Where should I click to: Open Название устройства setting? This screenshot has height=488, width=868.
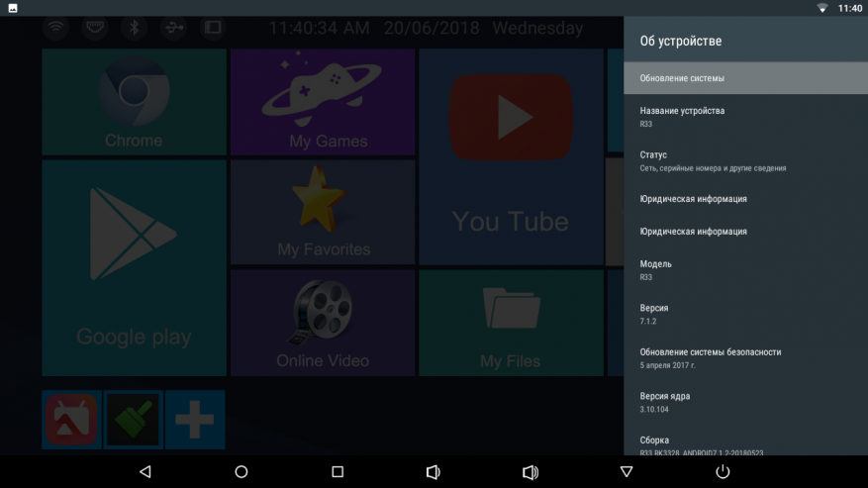(745, 117)
